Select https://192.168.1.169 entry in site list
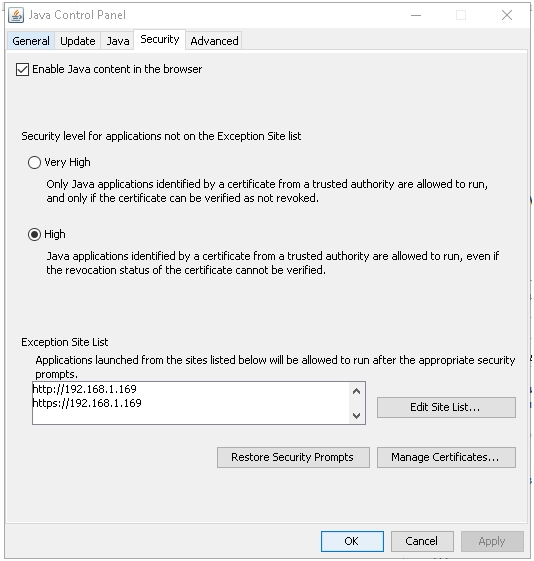 pyautogui.click(x=87, y=403)
